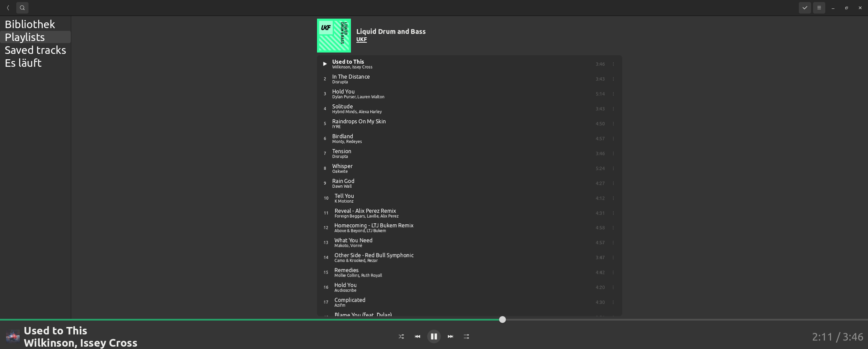Open the options menu for What You Need
The height and width of the screenshot is (349, 868).
[x=613, y=243]
